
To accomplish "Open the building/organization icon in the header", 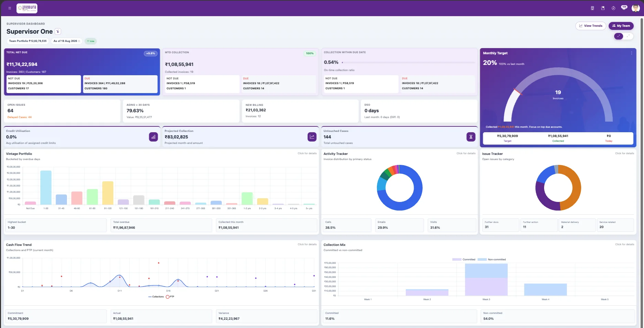I will click(592, 8).
